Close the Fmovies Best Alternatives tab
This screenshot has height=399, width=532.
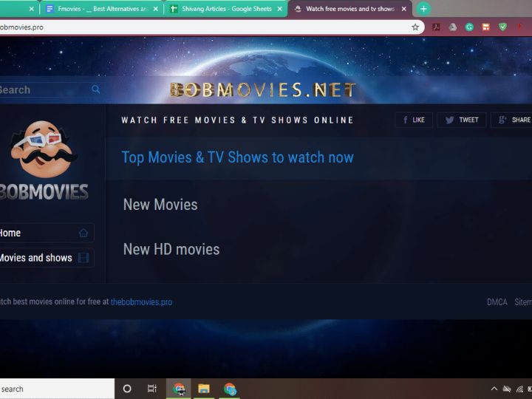[155, 9]
